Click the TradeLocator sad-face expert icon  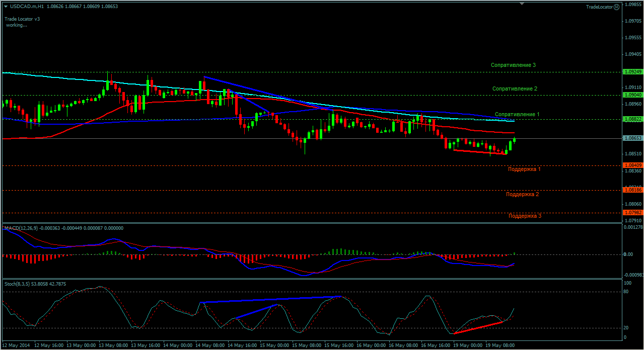(617, 7)
